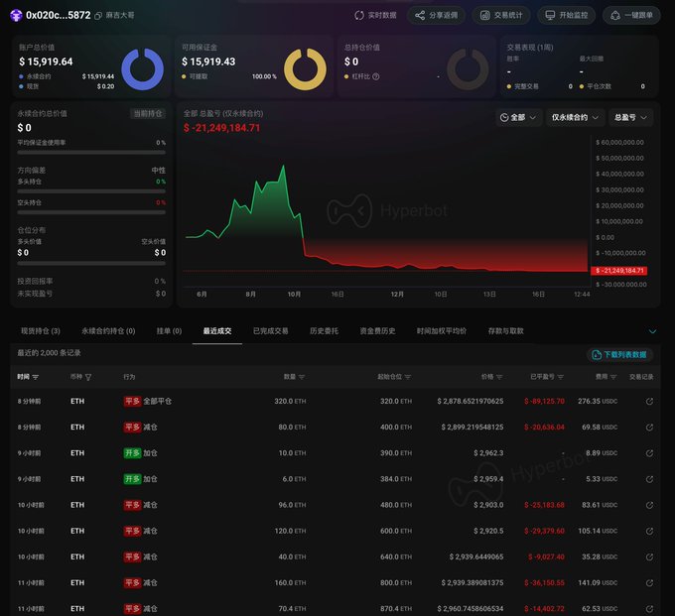Click the 下载列表数据 download button
The image size is (675, 616).
click(x=619, y=354)
